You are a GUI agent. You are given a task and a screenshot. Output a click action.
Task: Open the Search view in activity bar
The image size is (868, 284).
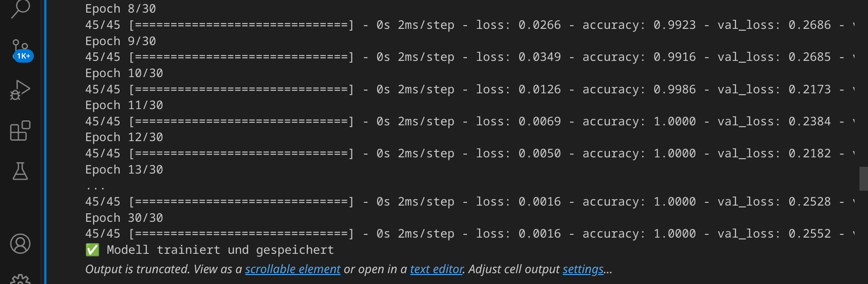20,8
